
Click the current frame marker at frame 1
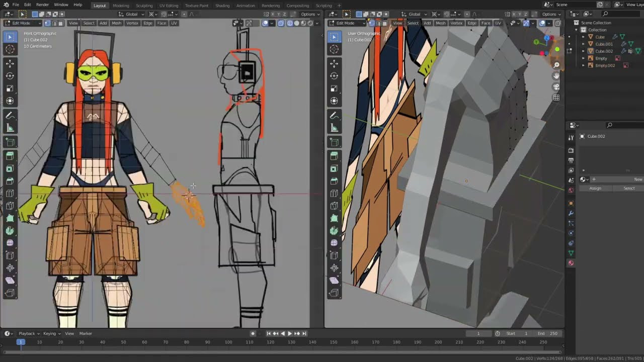tap(21, 342)
